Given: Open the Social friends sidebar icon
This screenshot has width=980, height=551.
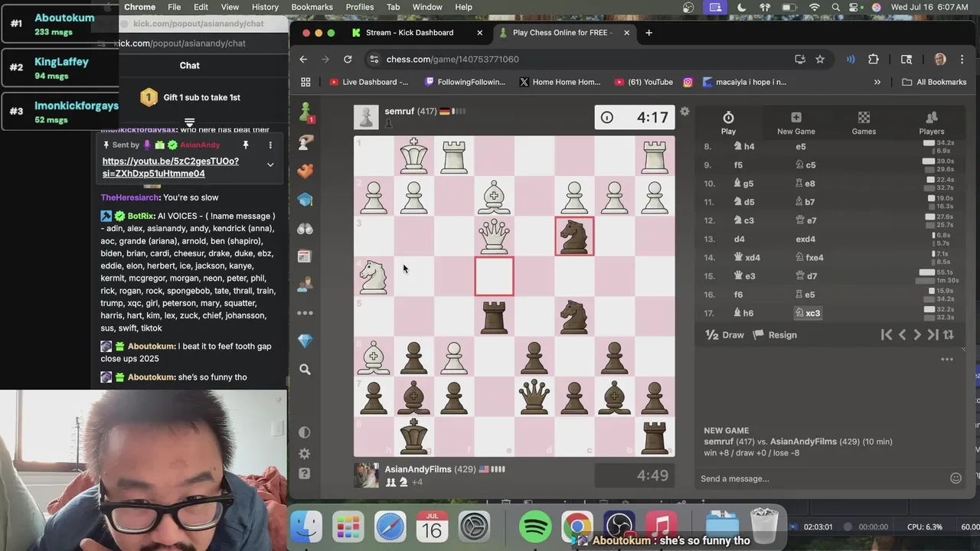Looking at the screenshot, I should click(x=305, y=285).
